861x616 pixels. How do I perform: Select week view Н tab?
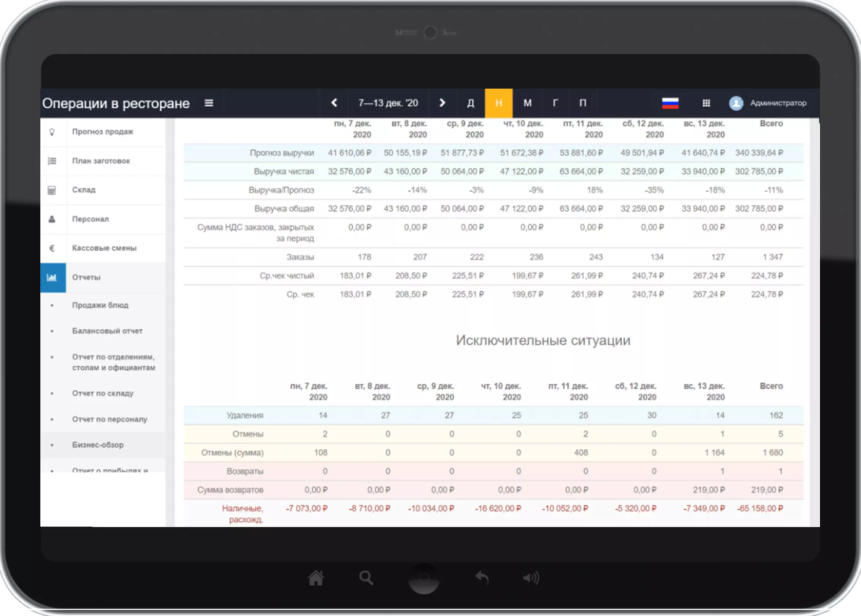(499, 103)
